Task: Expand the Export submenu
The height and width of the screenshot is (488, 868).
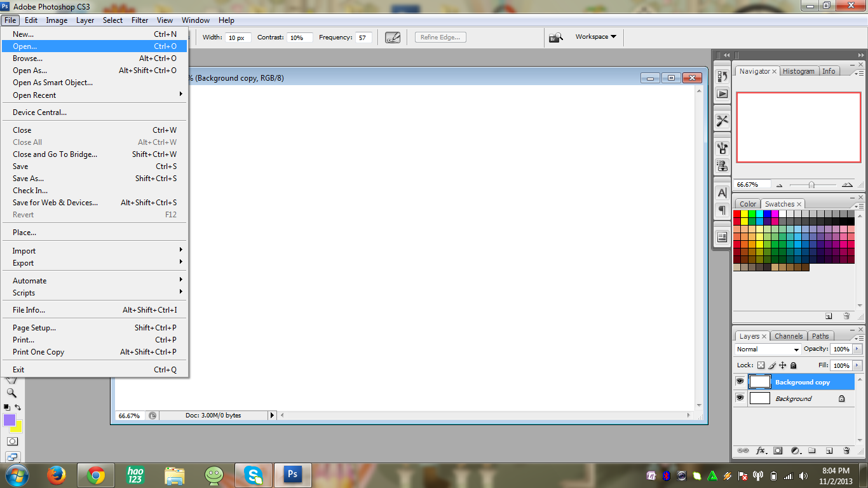Action: [95, 262]
